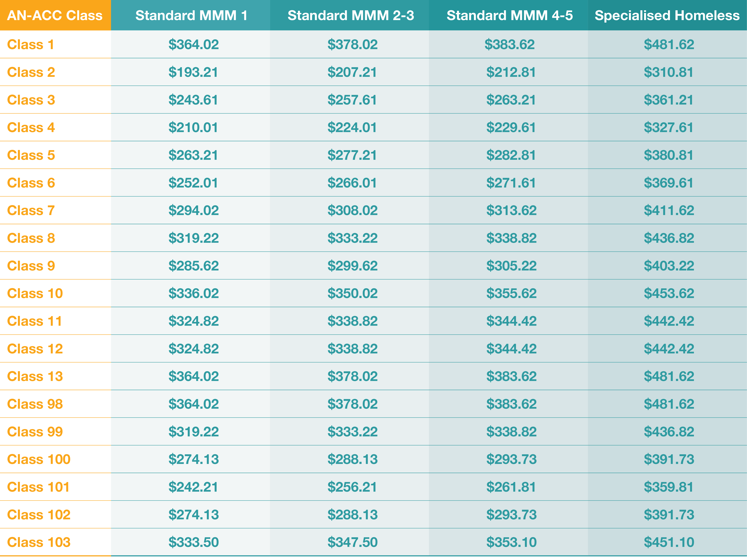Click the "$380.81" cell for Class 5
This screenshot has width=747, height=560.
pyautogui.click(x=668, y=155)
